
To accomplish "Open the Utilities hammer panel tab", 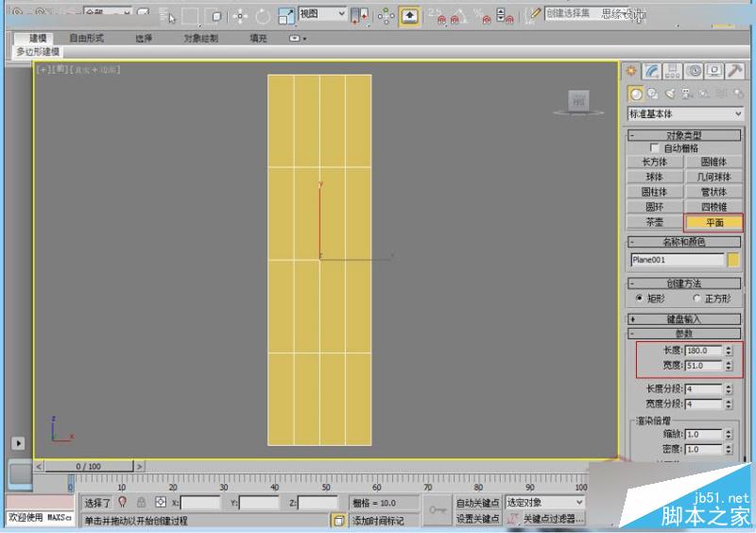I will click(x=735, y=72).
